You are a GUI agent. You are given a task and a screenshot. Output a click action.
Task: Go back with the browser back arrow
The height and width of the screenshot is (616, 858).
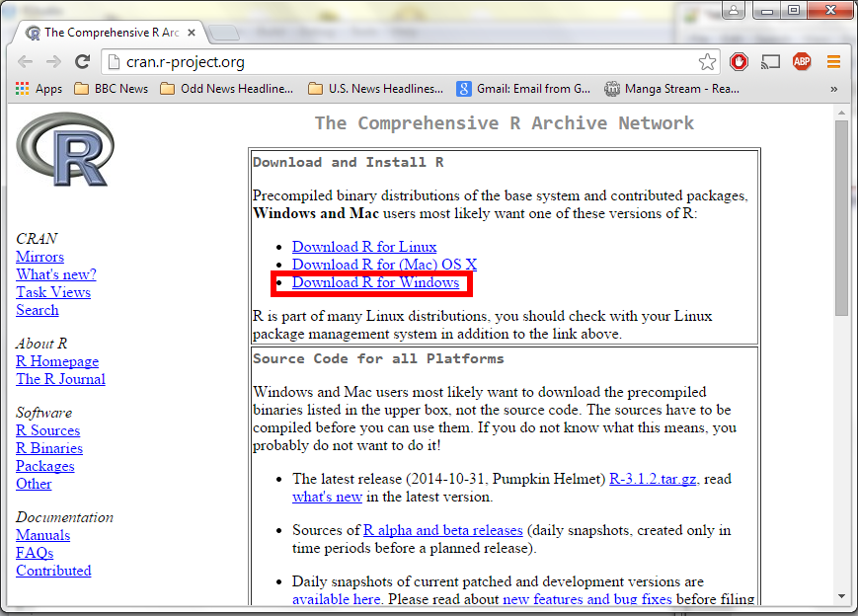point(25,62)
